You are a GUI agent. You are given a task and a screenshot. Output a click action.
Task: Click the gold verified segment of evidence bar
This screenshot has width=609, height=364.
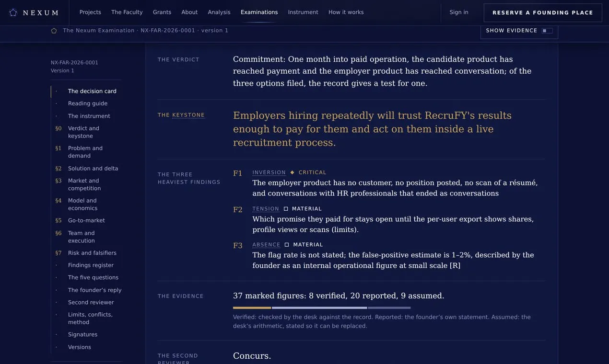tap(252, 308)
